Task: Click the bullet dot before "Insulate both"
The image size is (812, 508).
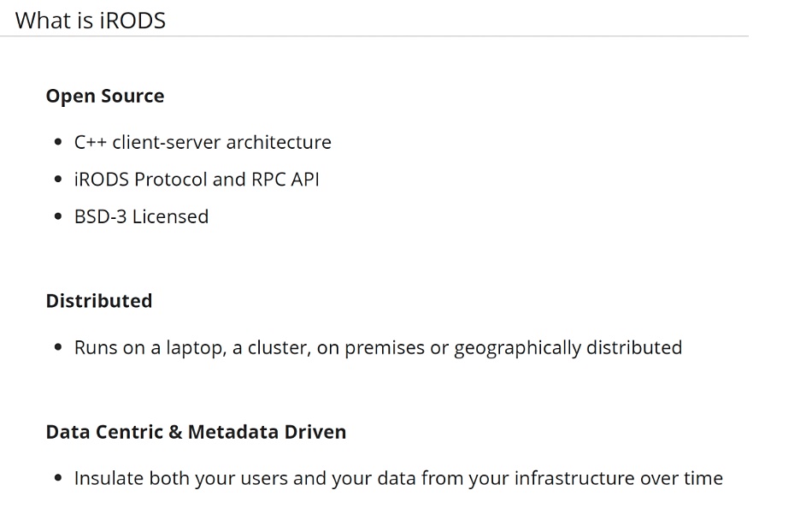Action: pos(58,478)
